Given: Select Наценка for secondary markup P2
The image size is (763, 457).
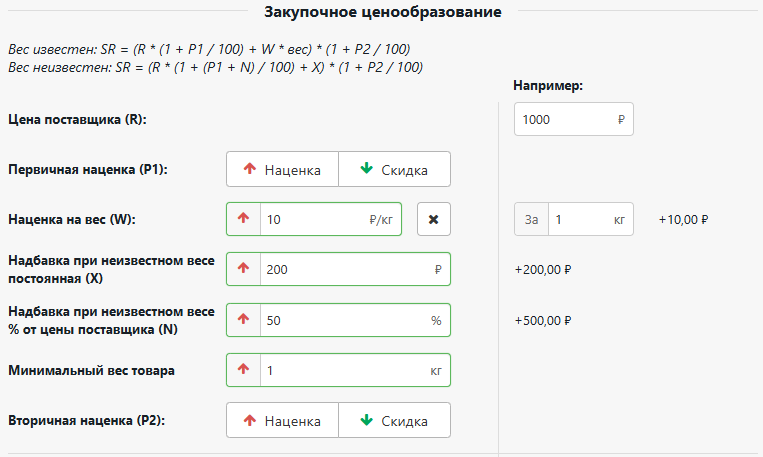Looking at the screenshot, I should 283,421.
